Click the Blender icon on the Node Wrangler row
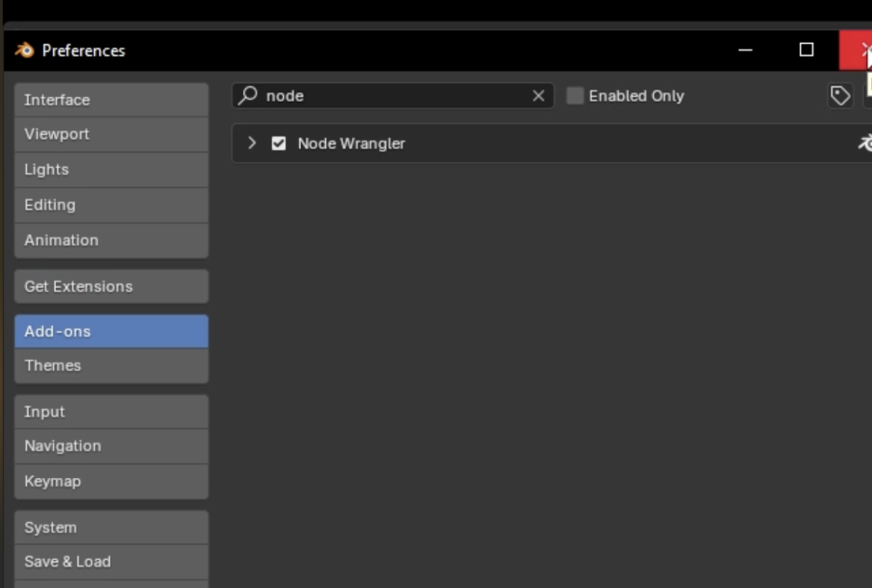 point(865,144)
